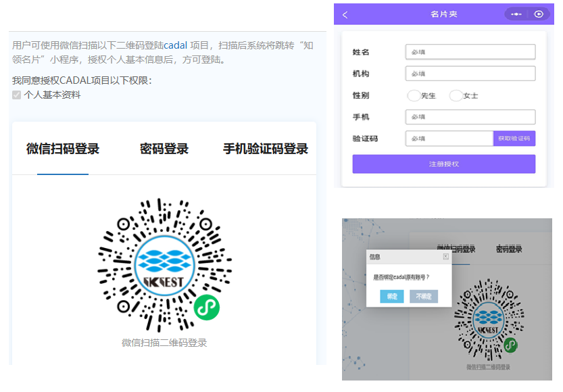Switch to the 手机验证码登录 tab
The image size is (563, 392).
[266, 149]
